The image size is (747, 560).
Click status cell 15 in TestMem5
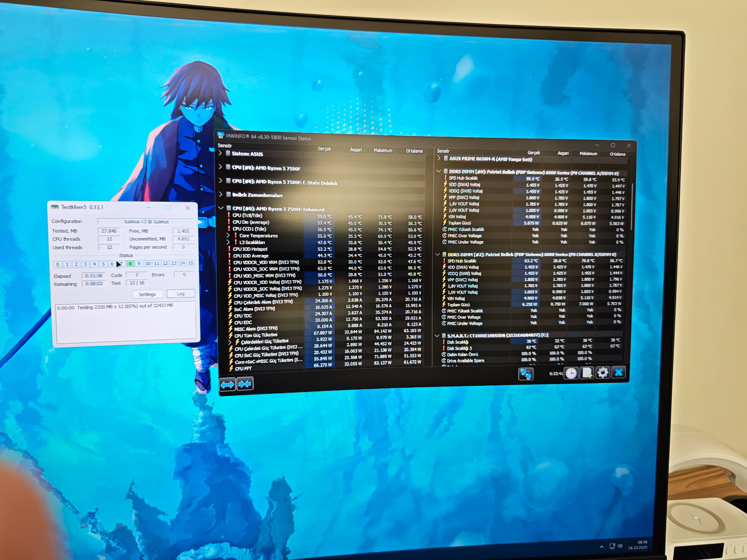[x=191, y=263]
